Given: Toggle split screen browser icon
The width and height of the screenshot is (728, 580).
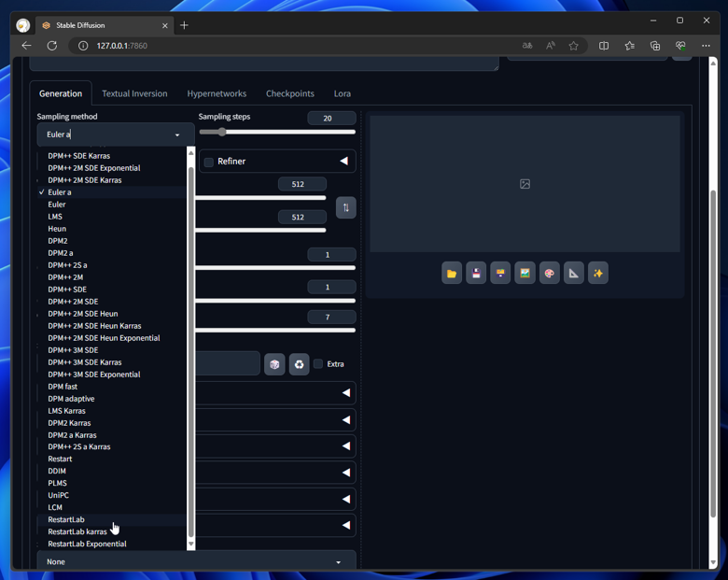Looking at the screenshot, I should coord(604,46).
